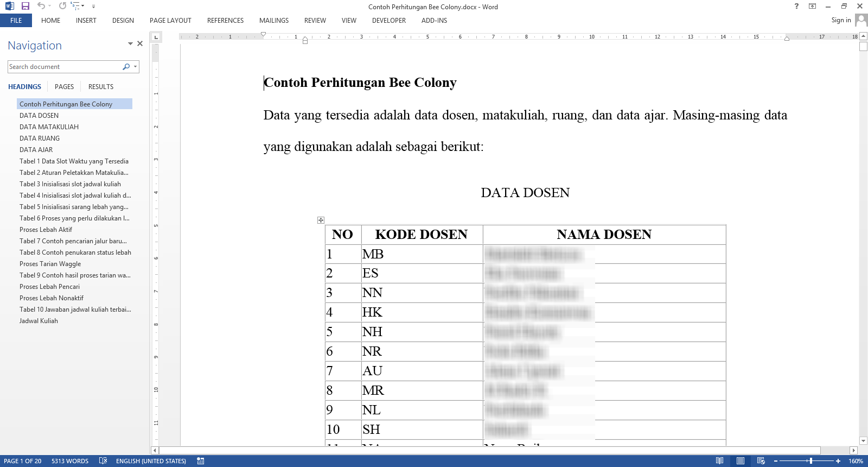Click the zoom slider handle
Viewport: 868px width, 467px height.
(x=810, y=461)
